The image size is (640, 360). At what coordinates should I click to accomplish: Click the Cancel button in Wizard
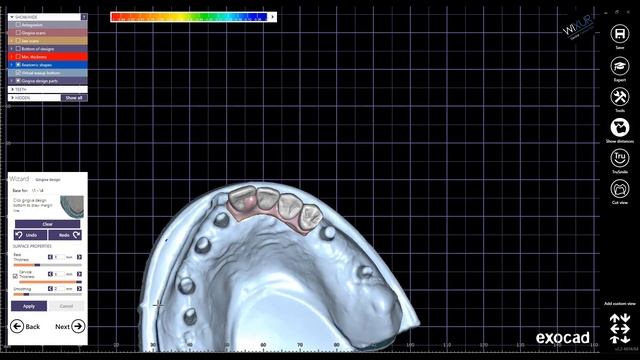click(x=66, y=306)
